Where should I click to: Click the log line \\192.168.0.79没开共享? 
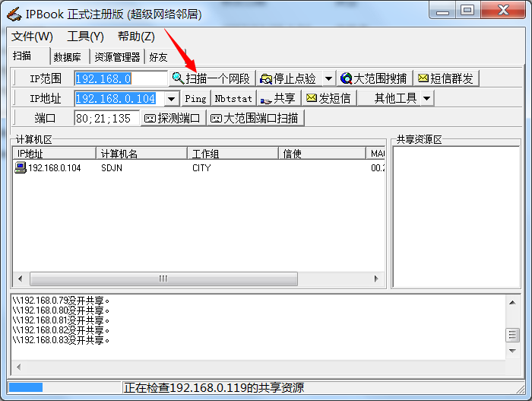pos(61,301)
